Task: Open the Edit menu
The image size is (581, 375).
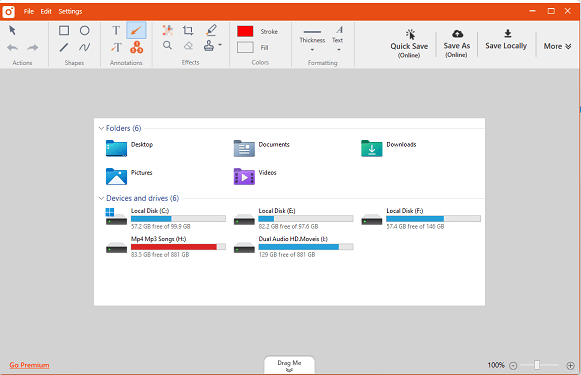Action: 46,11
